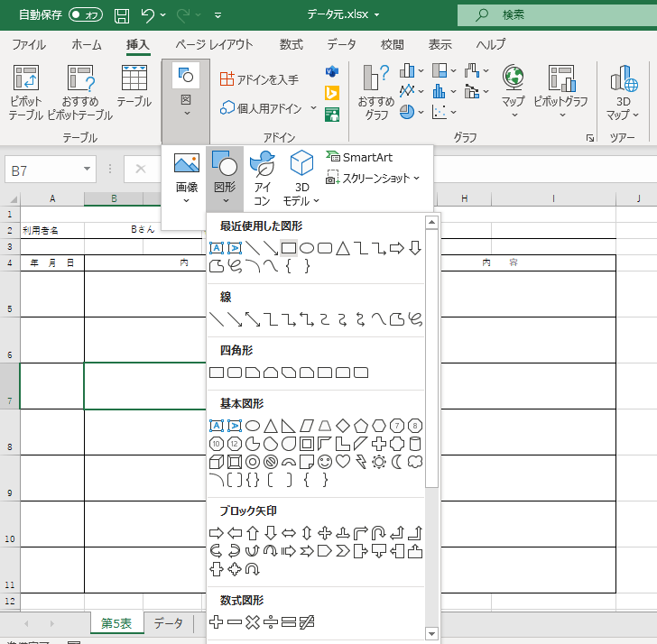
Task: Open the 画像 insert menu
Action: click(187, 179)
